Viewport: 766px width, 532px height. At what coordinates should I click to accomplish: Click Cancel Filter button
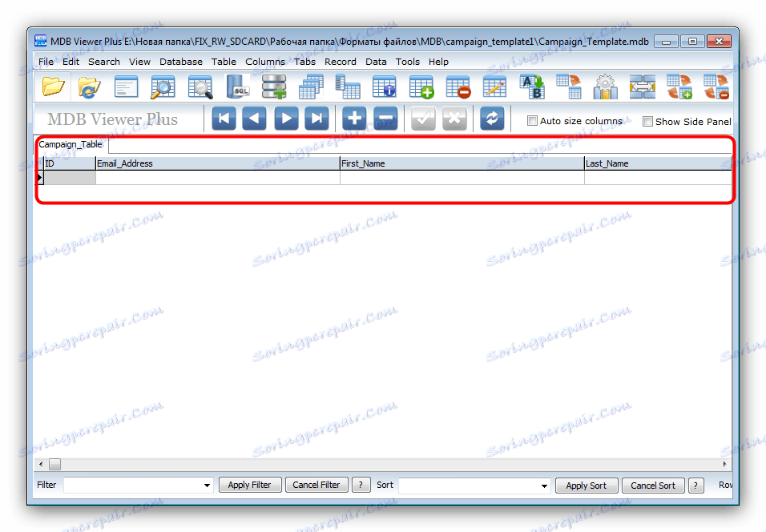click(316, 485)
